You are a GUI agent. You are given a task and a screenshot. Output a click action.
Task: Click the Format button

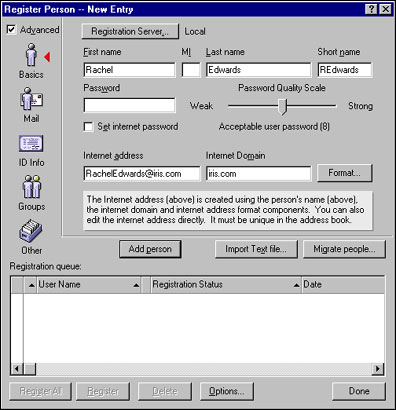tap(344, 173)
